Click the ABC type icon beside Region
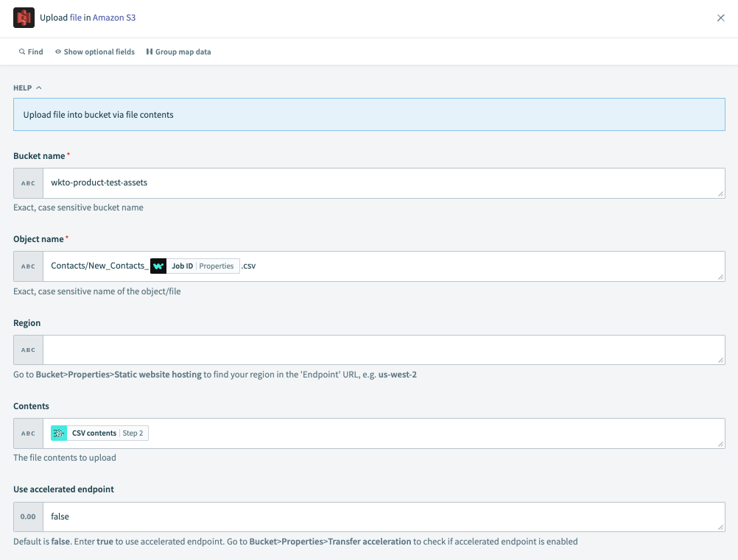This screenshot has width=738, height=560. point(28,350)
